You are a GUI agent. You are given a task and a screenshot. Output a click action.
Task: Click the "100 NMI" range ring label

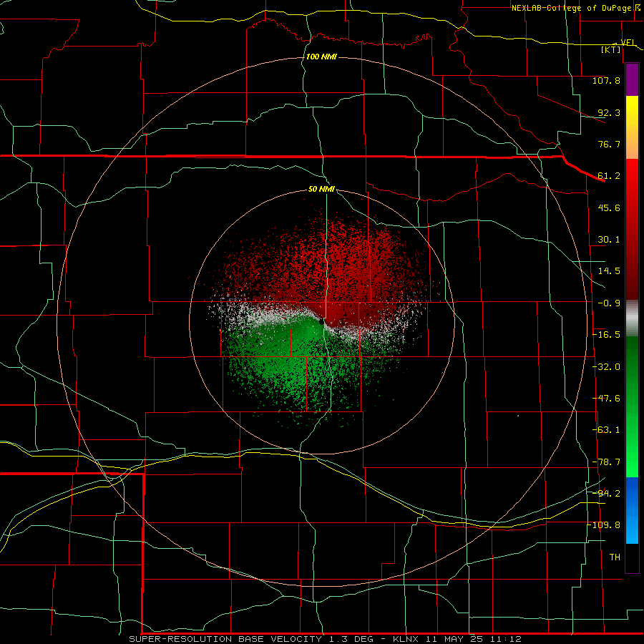pyautogui.click(x=321, y=57)
